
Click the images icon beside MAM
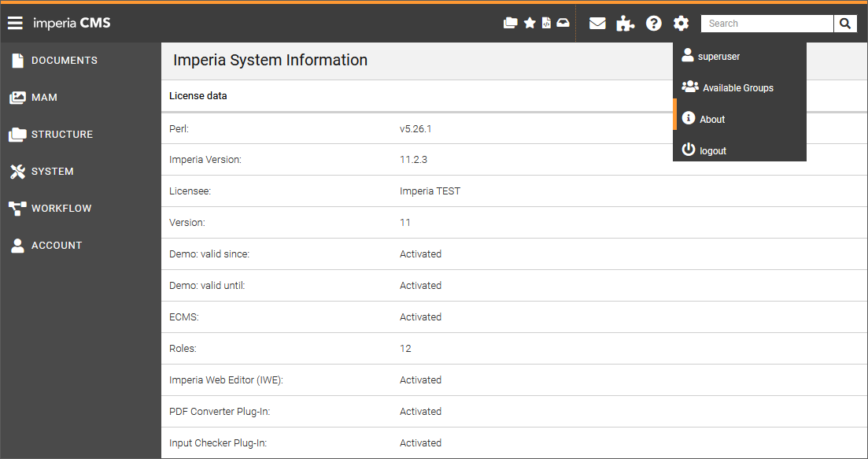(x=18, y=98)
